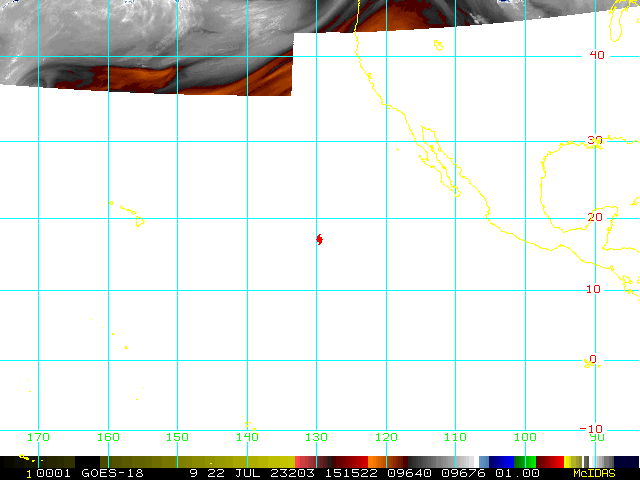This screenshot has height=480, width=640.
Task: Select the Hawaii Big Island outline
Action: click(140, 222)
